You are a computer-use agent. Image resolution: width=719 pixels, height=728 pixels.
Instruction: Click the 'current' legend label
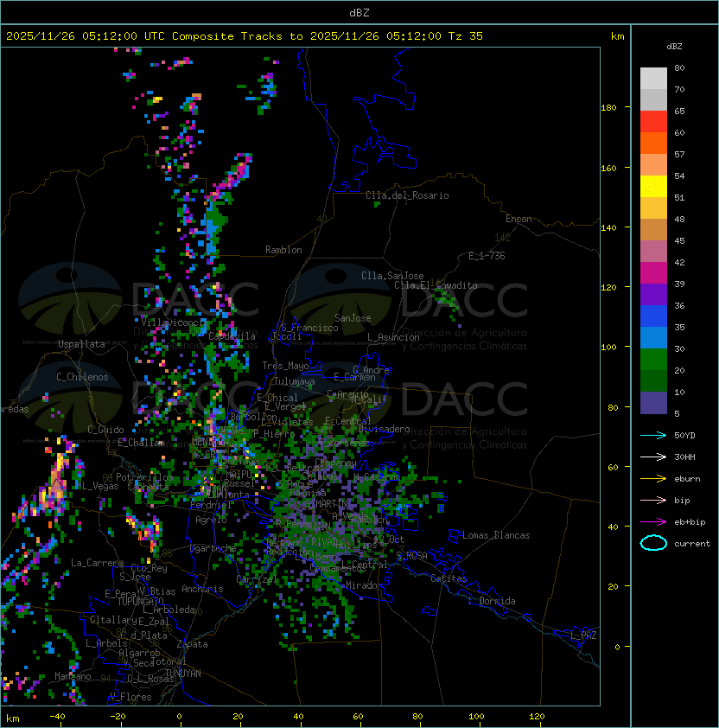pos(692,543)
